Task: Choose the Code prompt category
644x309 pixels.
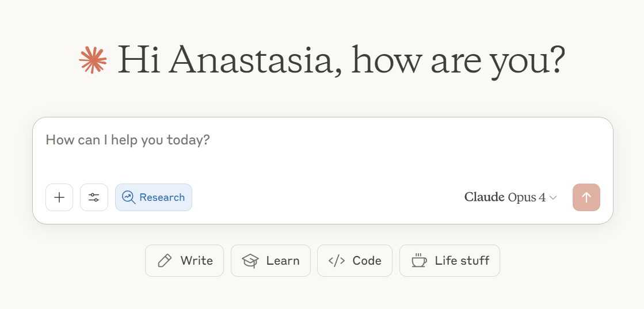Action: click(x=355, y=261)
